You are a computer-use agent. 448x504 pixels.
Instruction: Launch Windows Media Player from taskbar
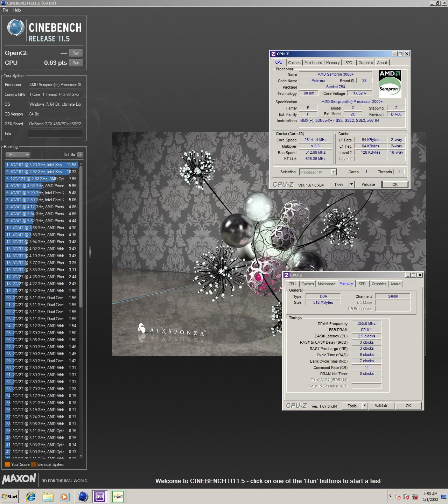pyautogui.click(x=65, y=496)
